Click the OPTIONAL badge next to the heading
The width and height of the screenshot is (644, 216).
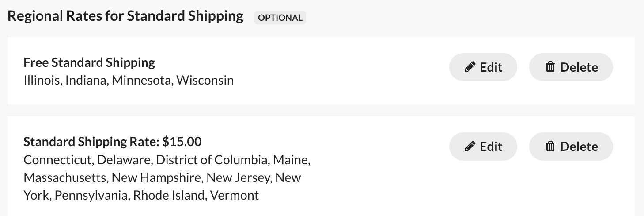(x=280, y=18)
